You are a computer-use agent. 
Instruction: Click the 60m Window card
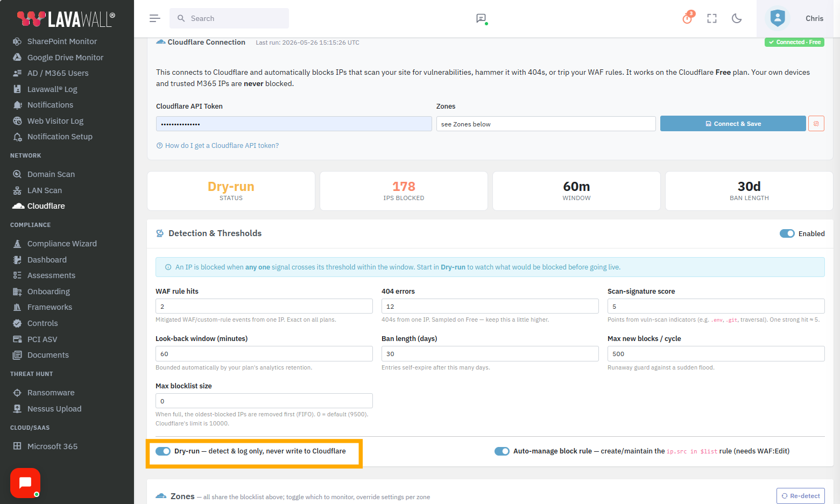coord(576,191)
